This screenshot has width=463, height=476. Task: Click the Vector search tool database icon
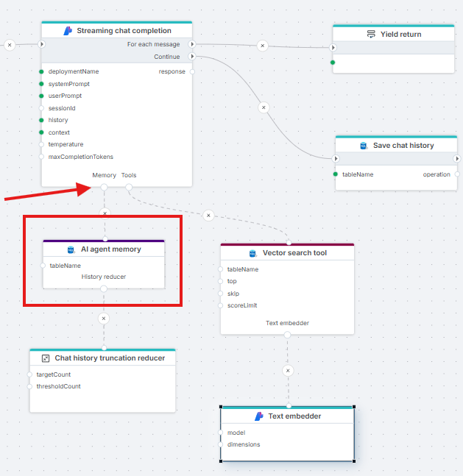pos(252,253)
